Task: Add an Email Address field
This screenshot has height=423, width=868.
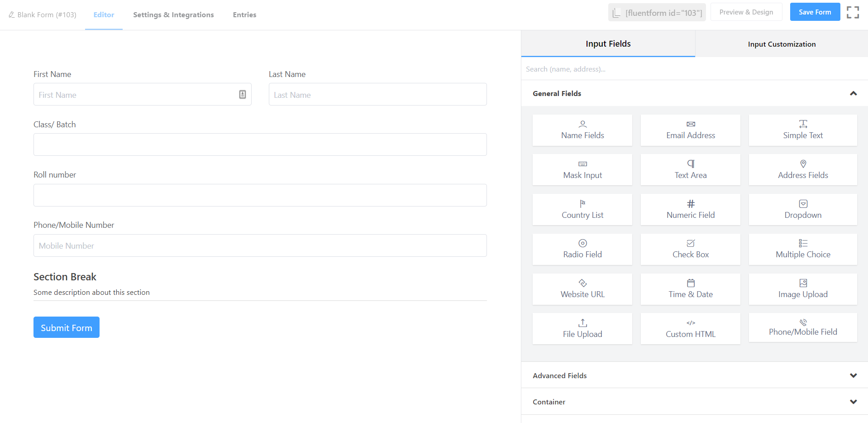Action: click(690, 130)
